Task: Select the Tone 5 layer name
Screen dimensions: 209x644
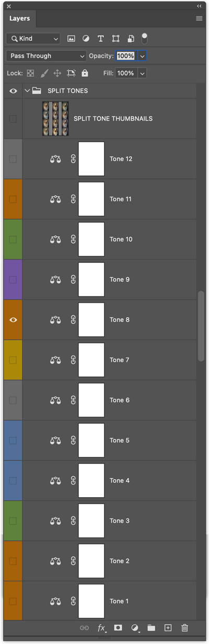Action: [120, 440]
